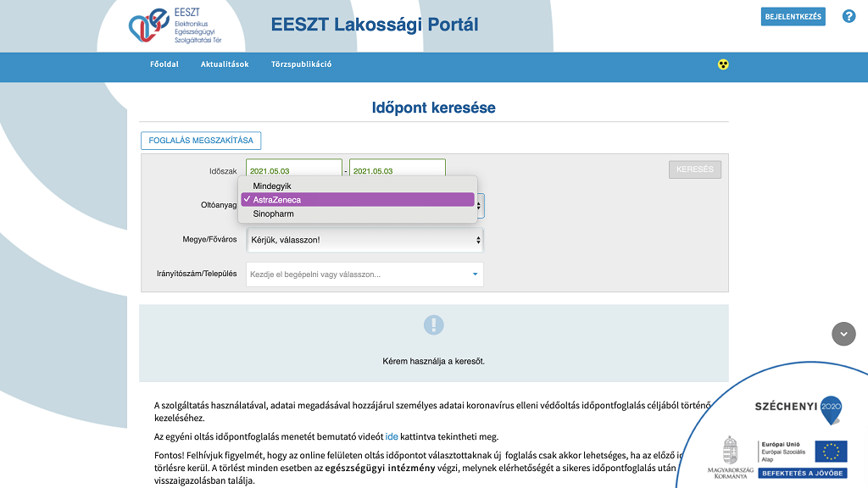Viewport: 868px width, 488px height.
Task: Go to the Aktualitások menu item
Action: tap(224, 64)
